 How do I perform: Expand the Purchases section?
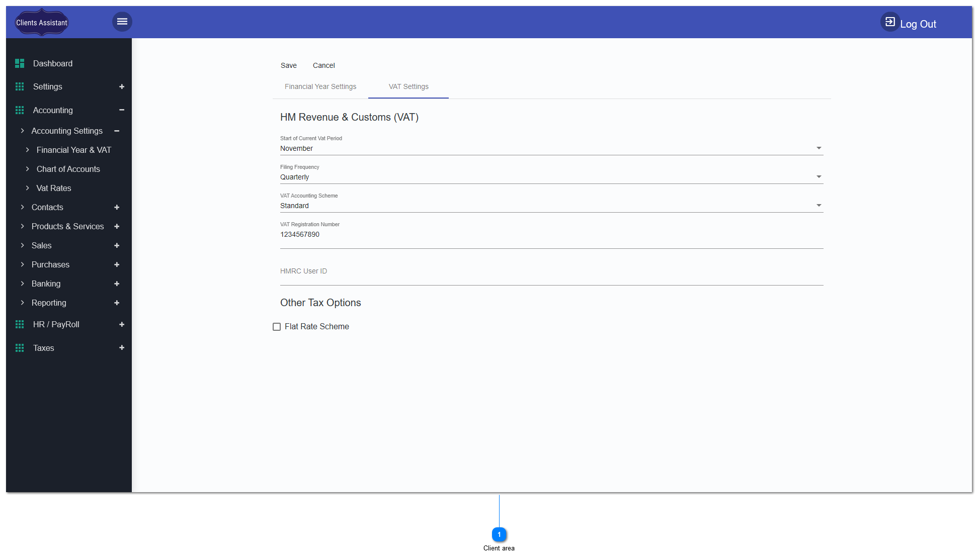pos(117,264)
